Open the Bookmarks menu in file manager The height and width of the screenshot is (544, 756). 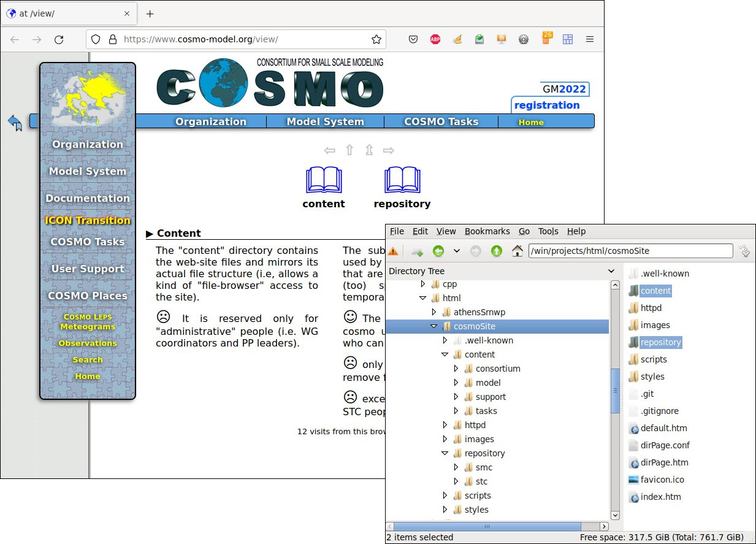487,231
